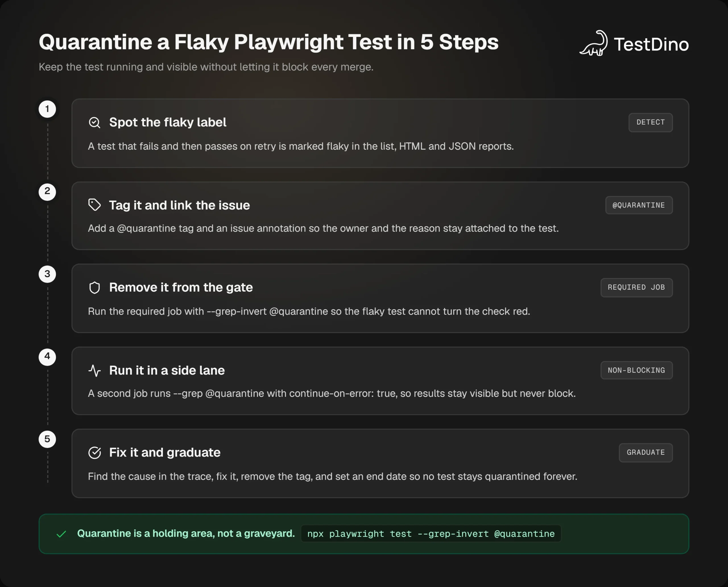Click the main title Quarantine a Flaky Playwright Test
Screen dimensions: 728x587
268,42
